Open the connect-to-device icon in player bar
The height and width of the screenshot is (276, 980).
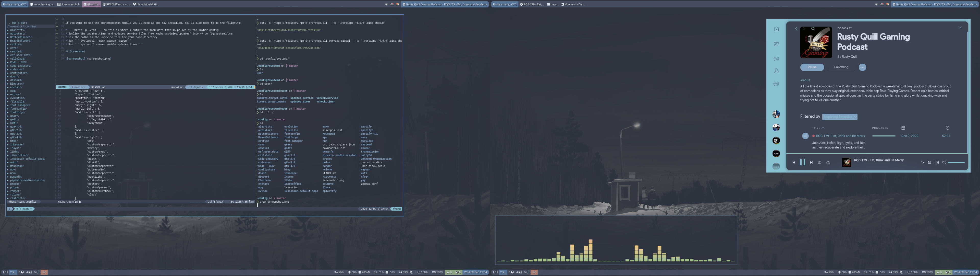coord(937,162)
